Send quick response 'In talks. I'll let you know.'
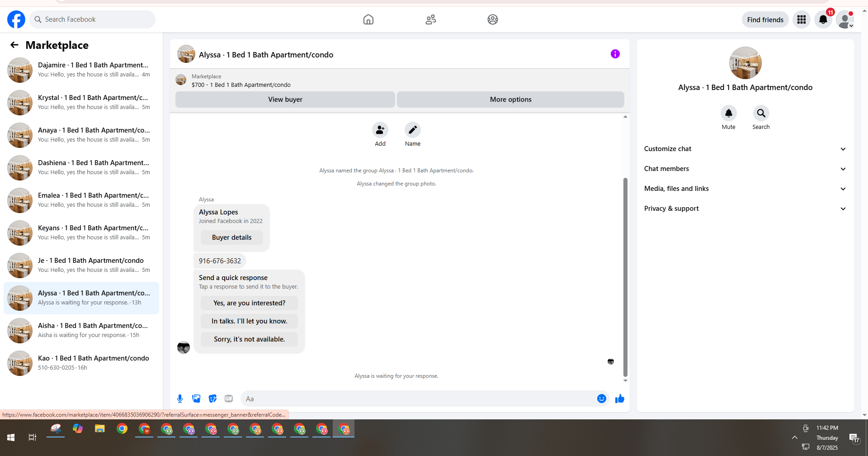 [x=250, y=321]
